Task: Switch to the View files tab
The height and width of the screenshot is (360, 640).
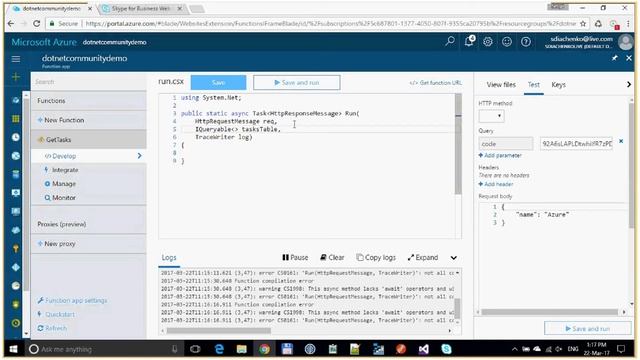Action: (x=501, y=85)
